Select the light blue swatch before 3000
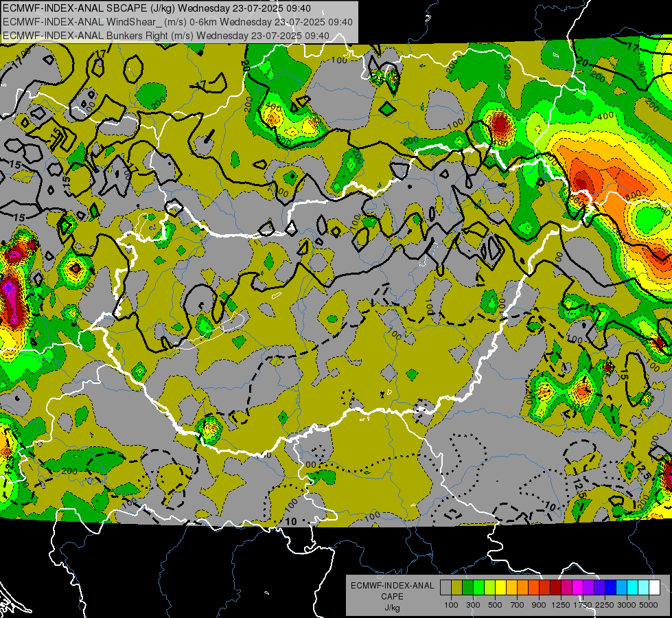672x618 pixels. point(622,587)
